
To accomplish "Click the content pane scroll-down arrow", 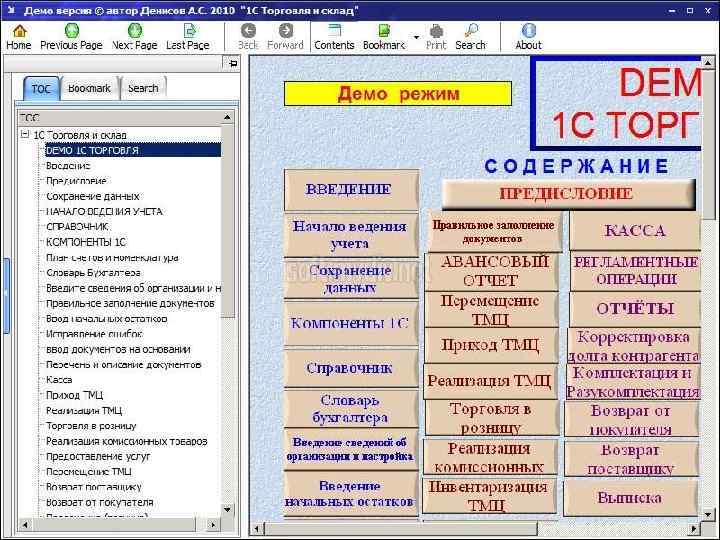I will 708,514.
